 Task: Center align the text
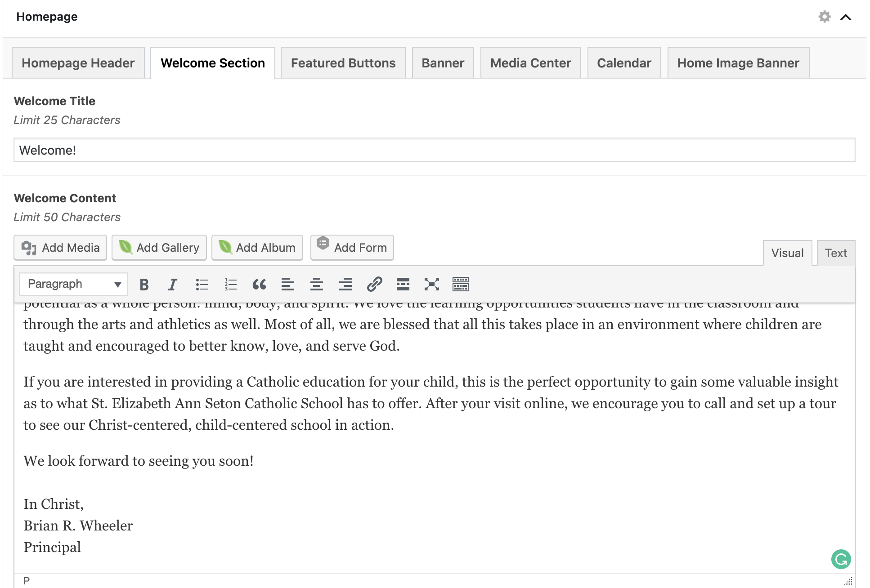pyautogui.click(x=317, y=284)
